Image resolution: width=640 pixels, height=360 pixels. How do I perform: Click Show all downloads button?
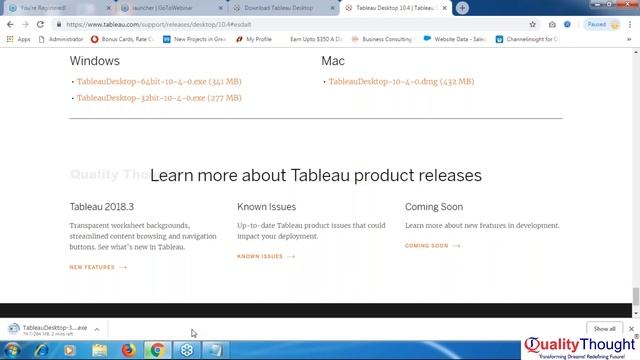click(604, 329)
